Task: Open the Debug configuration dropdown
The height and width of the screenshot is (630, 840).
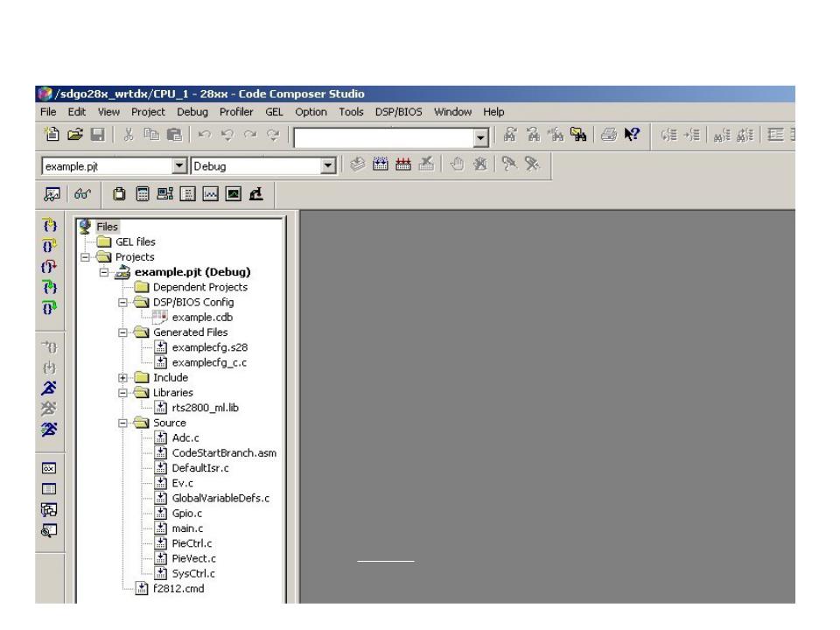Action: pyautogui.click(x=328, y=166)
